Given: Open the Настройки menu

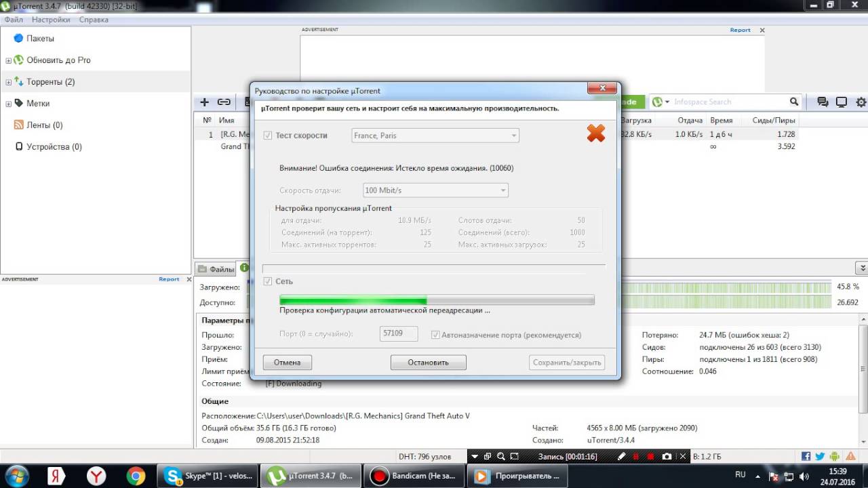Looking at the screenshot, I should 51,20.
